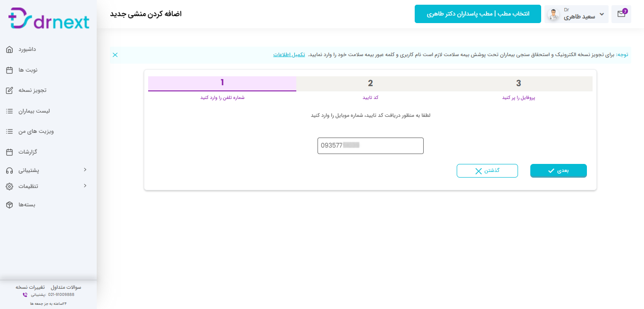Select the تجویز نسخه edit icon
Viewport: 644px width, 309px height.
pyautogui.click(x=9, y=90)
